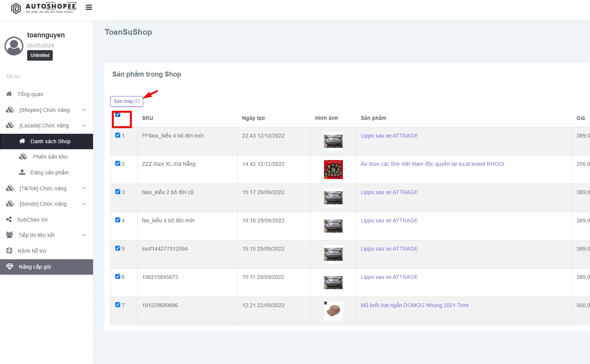The height and width of the screenshot is (364, 590).
Task: Open Lippo sau xe ATTRAGE link in row 1
Action: 389,136
